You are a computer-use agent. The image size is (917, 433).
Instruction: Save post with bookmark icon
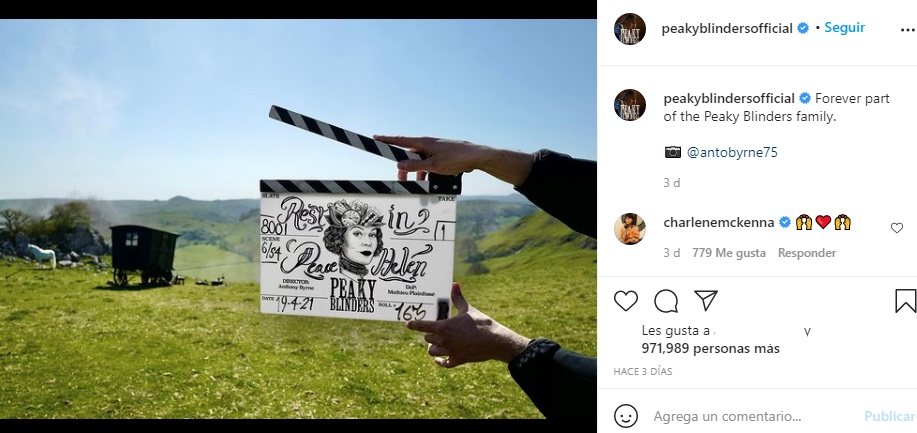point(905,301)
